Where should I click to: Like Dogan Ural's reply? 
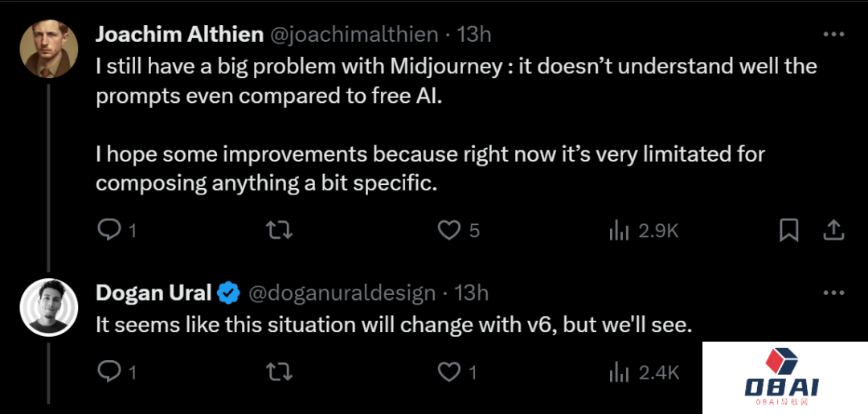(x=448, y=371)
